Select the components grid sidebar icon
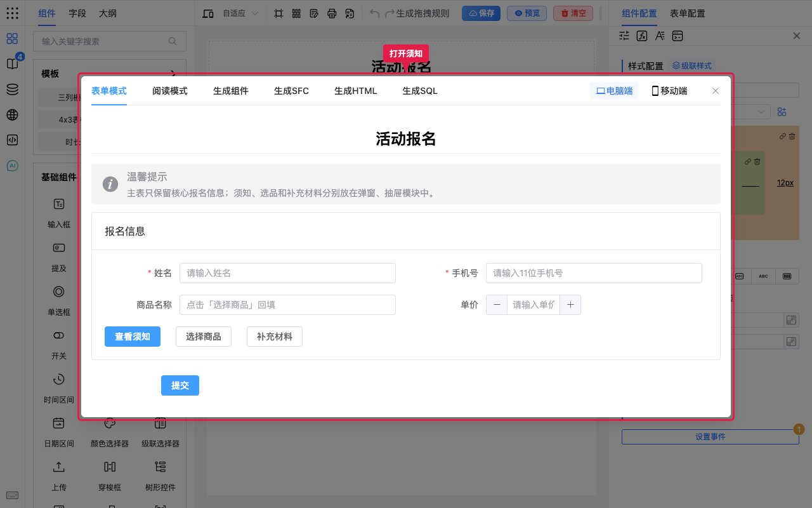Image resolution: width=812 pixels, height=508 pixels. 12,39
